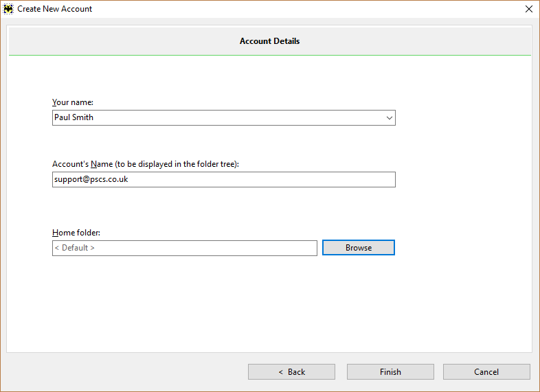Click into the Home folder Default field
540x392 pixels.
[185, 248]
